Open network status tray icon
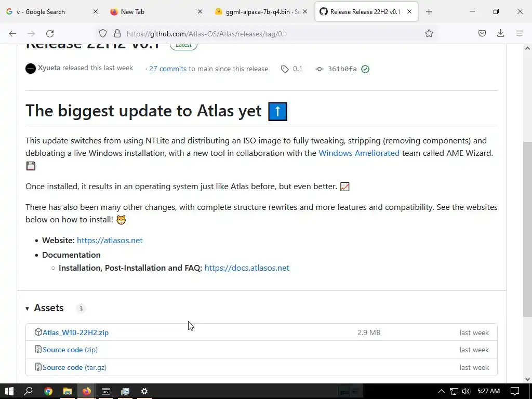 (454, 391)
